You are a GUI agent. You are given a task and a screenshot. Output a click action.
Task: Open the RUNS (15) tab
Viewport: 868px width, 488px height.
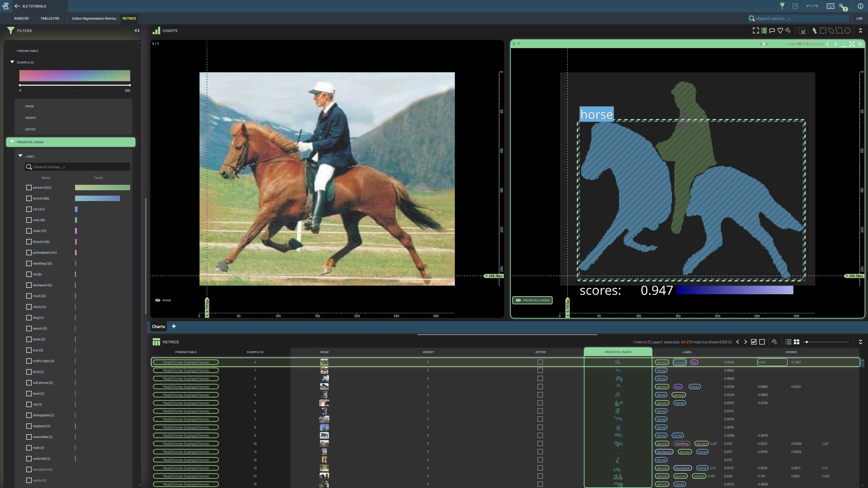[x=21, y=18]
